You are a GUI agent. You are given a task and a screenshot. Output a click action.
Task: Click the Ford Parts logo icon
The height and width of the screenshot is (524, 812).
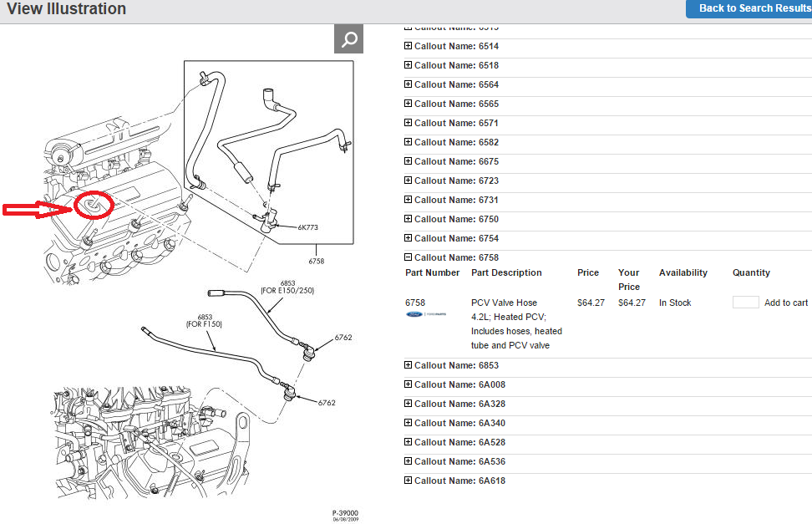click(417, 316)
